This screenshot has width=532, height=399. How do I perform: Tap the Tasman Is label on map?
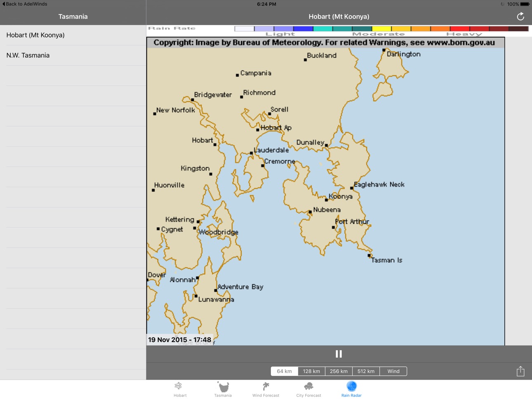[x=386, y=260]
